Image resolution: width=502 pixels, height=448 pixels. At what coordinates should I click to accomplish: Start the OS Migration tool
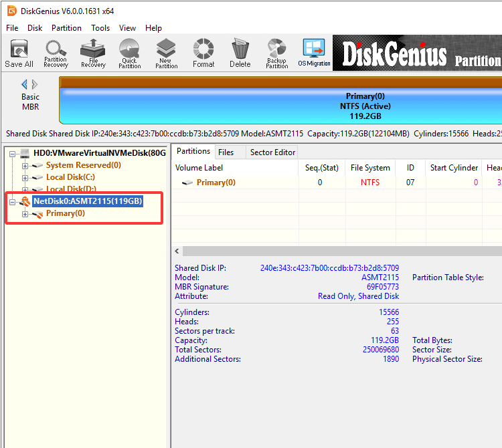pyautogui.click(x=314, y=53)
